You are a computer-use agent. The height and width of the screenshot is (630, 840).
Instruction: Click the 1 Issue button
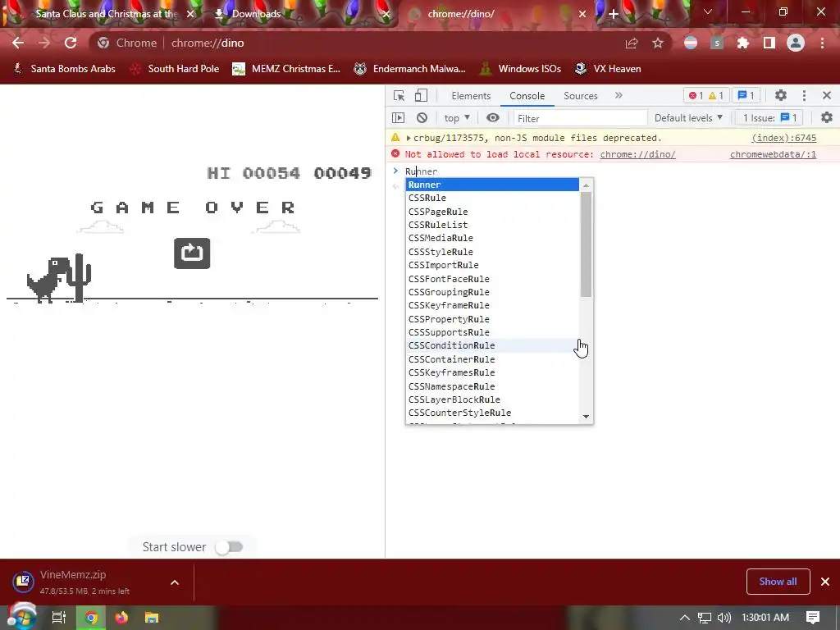(769, 118)
